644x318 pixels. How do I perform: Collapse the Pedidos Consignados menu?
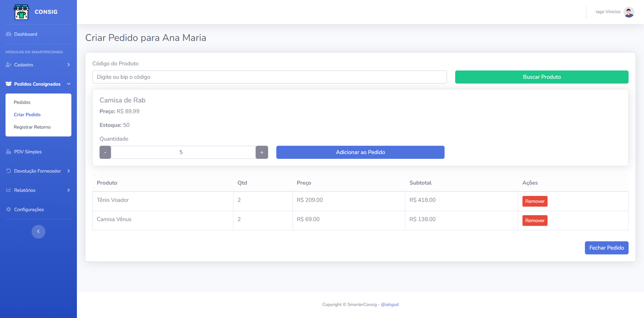click(x=68, y=84)
